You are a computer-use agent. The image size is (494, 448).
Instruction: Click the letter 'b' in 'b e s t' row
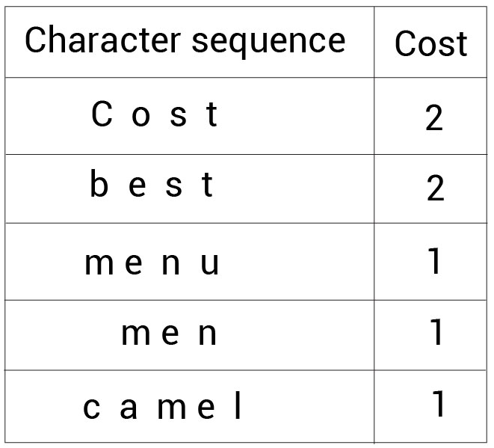coord(99,183)
